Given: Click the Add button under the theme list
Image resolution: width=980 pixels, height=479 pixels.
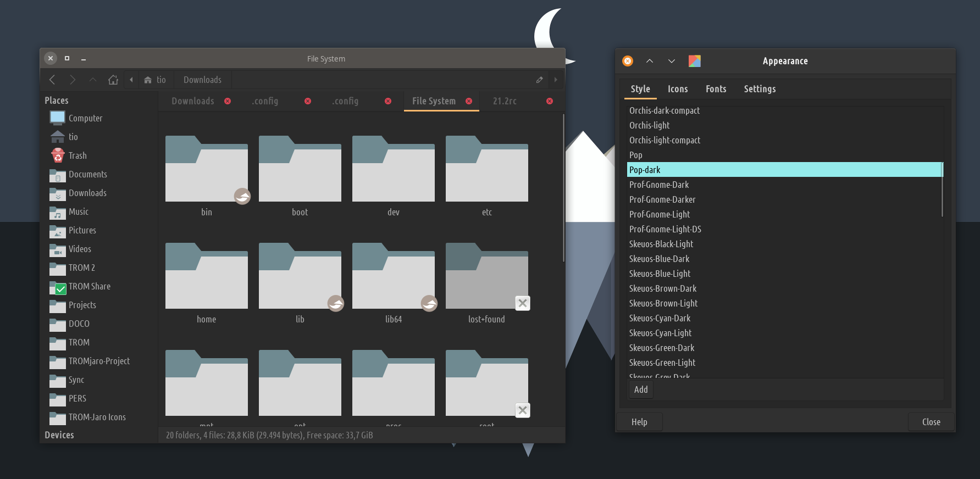Looking at the screenshot, I should (641, 389).
